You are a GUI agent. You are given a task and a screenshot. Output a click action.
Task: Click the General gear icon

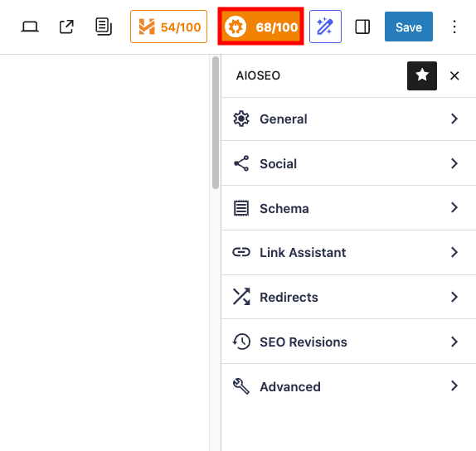coord(241,119)
